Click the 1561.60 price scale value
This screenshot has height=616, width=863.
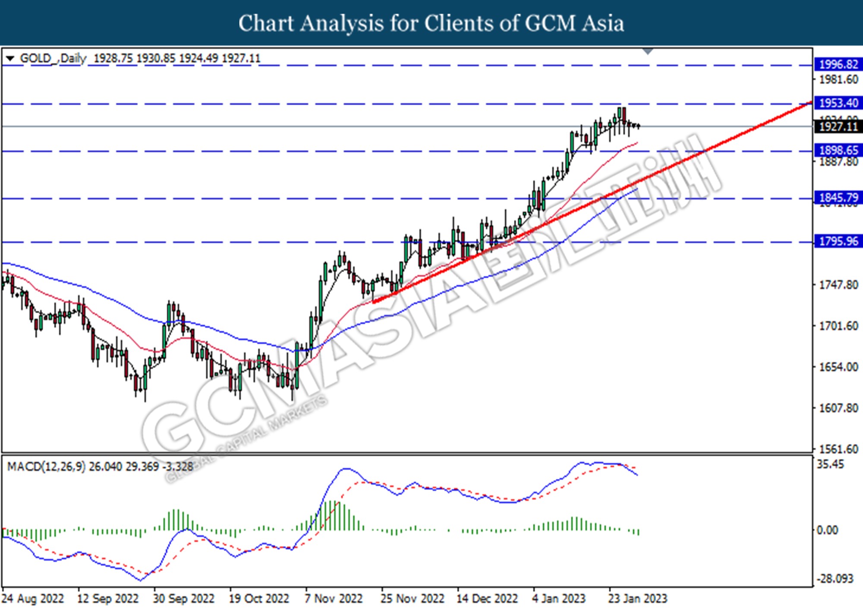[839, 449]
